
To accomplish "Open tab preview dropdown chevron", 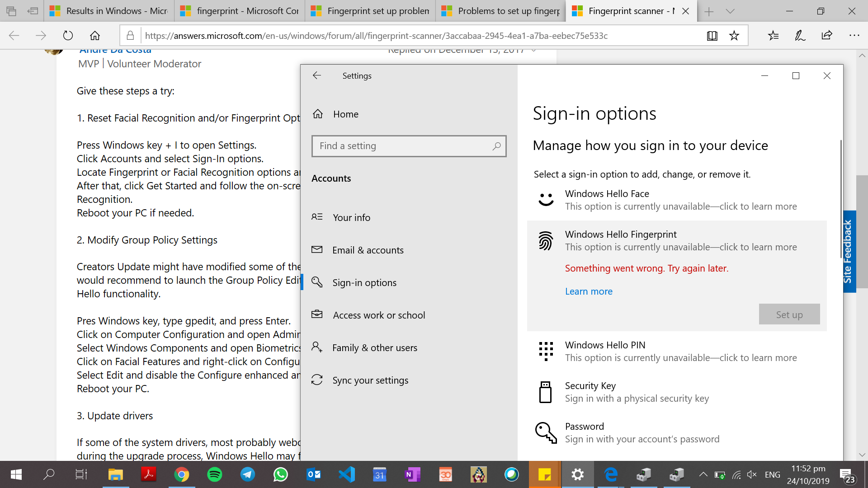I will 730,11.
